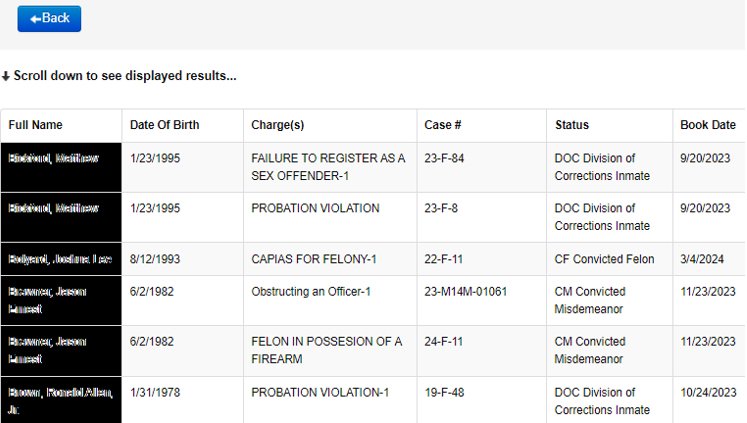Select case number 23-M14M-01061
Viewport: 747px width, 423px height.
tap(466, 292)
